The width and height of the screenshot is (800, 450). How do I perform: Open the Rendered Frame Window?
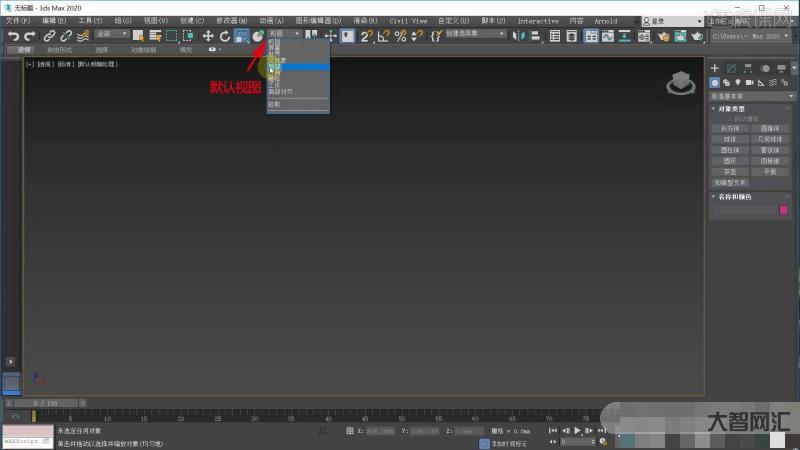680,36
